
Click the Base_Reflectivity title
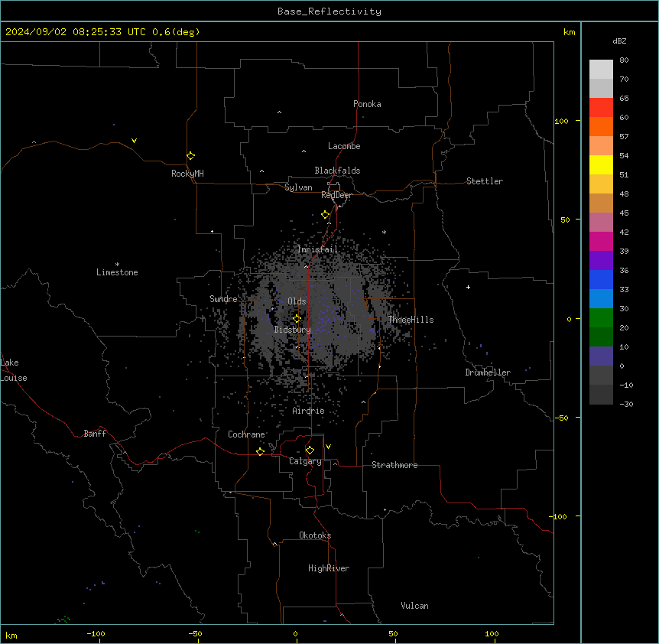click(x=329, y=11)
